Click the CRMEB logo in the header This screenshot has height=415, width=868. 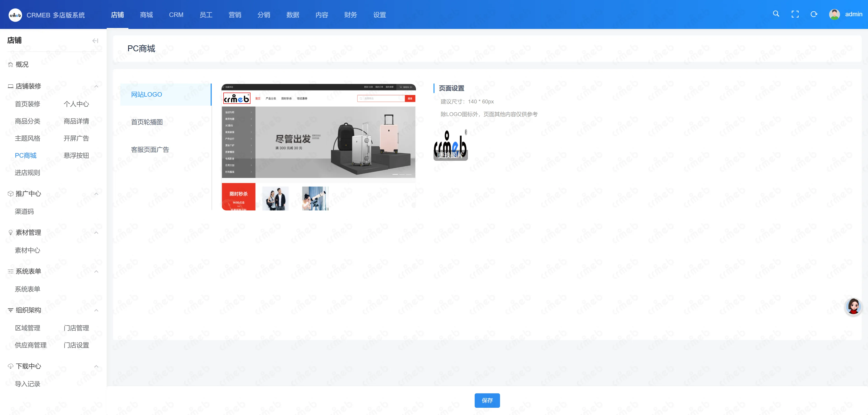tap(15, 15)
